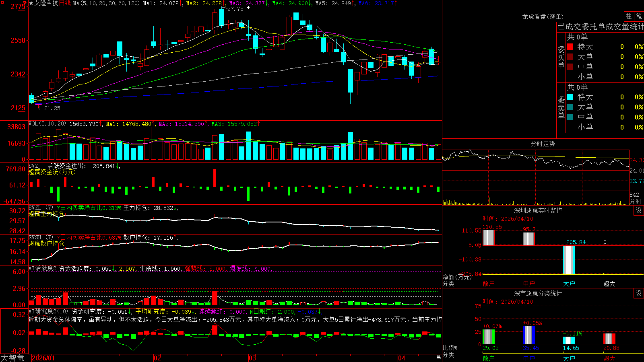The image size is (644, 362).
Task: Click the AI活跃度2 indicator label
Action: pyautogui.click(x=43, y=268)
